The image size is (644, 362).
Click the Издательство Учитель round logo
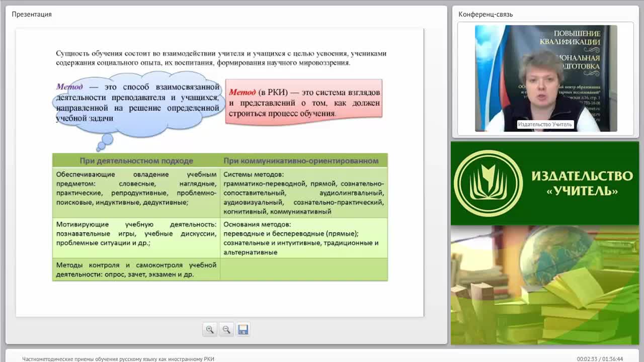tap(489, 183)
